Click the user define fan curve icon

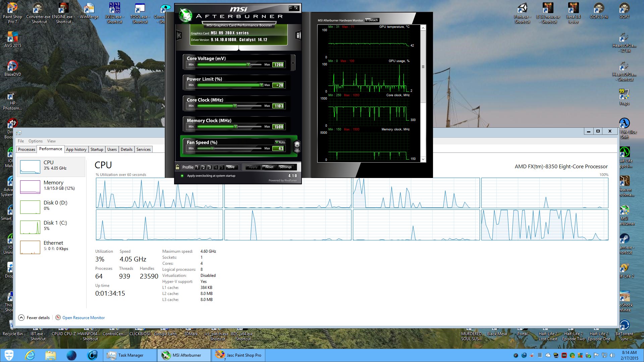pos(297,146)
